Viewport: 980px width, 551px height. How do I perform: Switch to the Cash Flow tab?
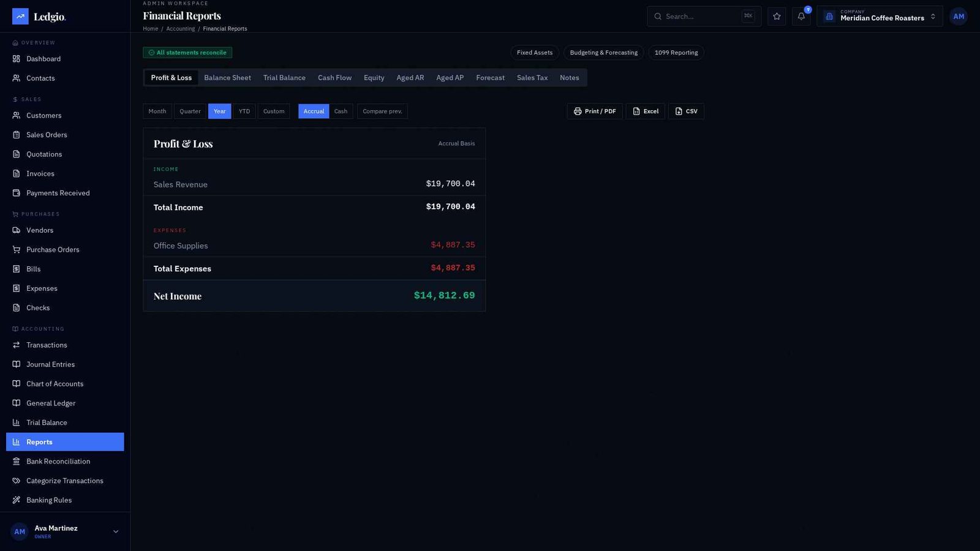click(x=334, y=78)
